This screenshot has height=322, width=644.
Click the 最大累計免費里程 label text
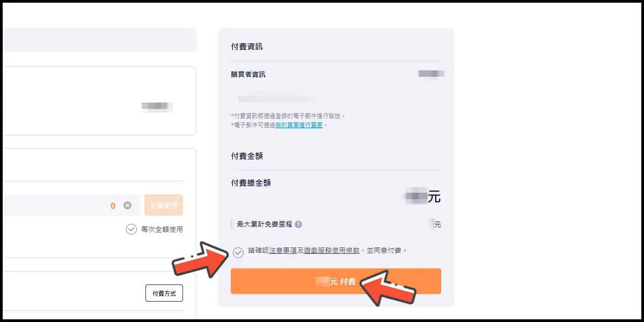click(265, 224)
